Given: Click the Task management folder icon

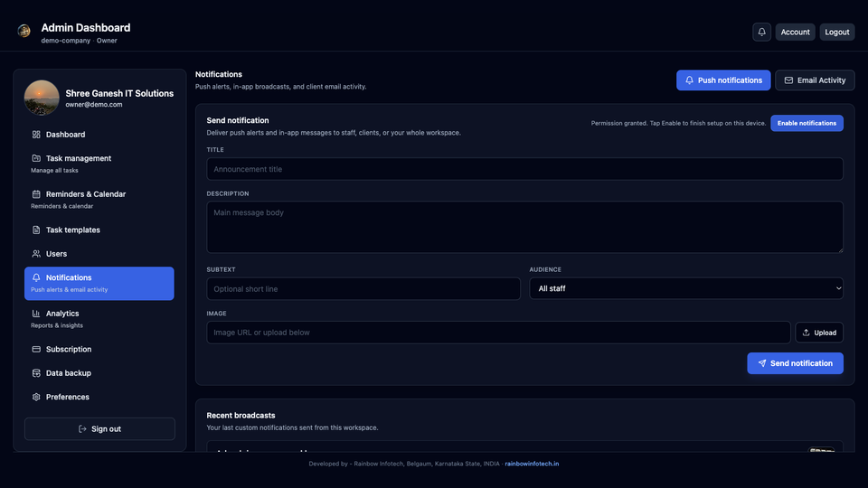Looking at the screenshot, I should pos(36,158).
